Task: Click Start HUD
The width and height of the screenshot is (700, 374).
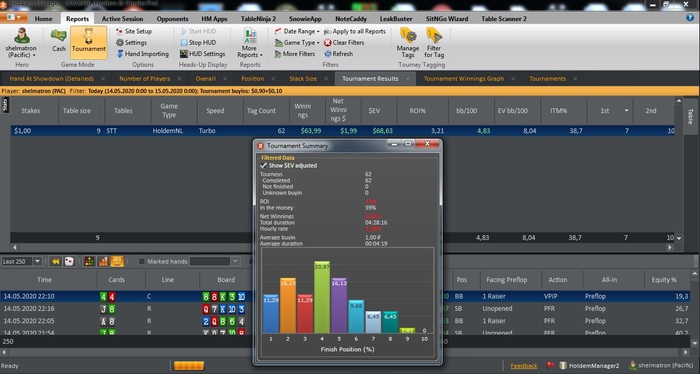Action: point(198,31)
